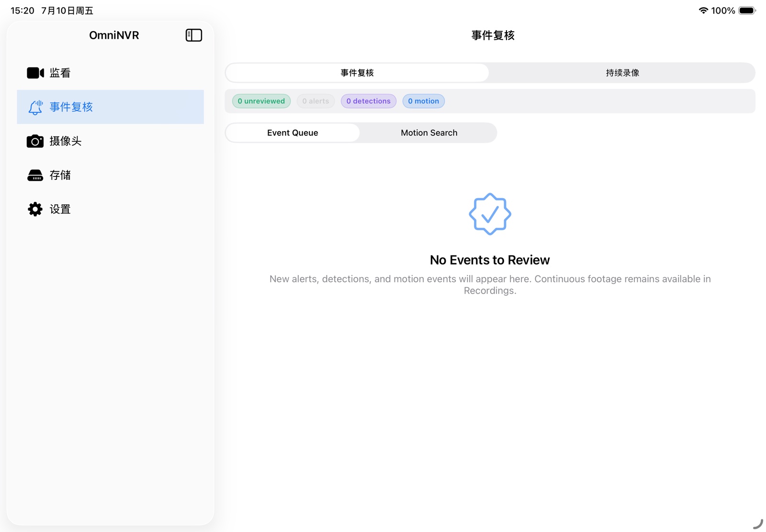Select the Event Queue tab
The width and height of the screenshot is (766, 532).
[x=293, y=133]
